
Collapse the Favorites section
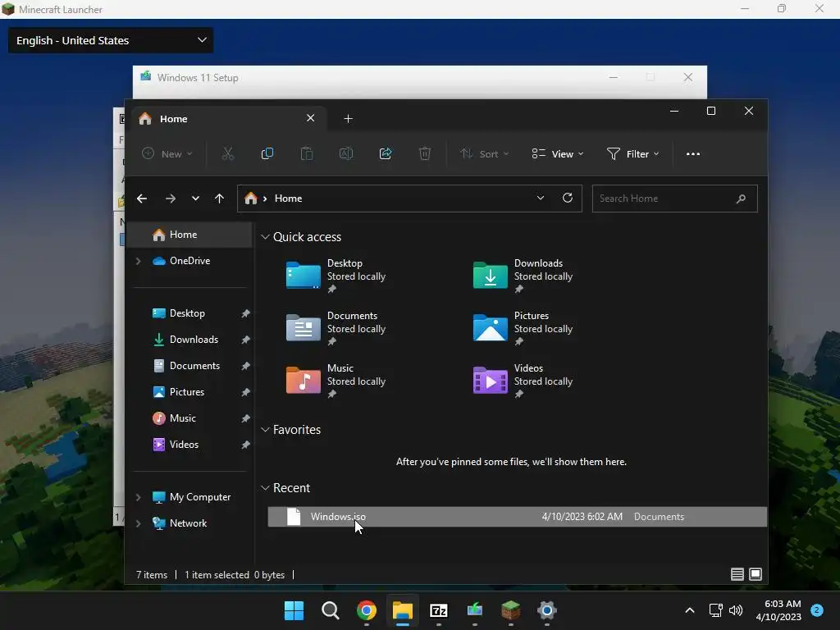pos(265,430)
